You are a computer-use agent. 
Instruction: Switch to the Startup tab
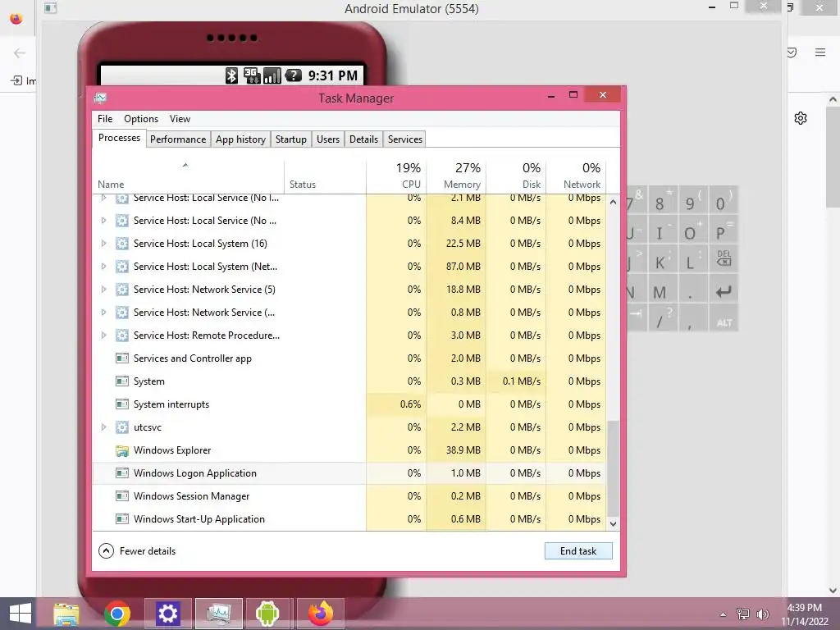point(291,139)
